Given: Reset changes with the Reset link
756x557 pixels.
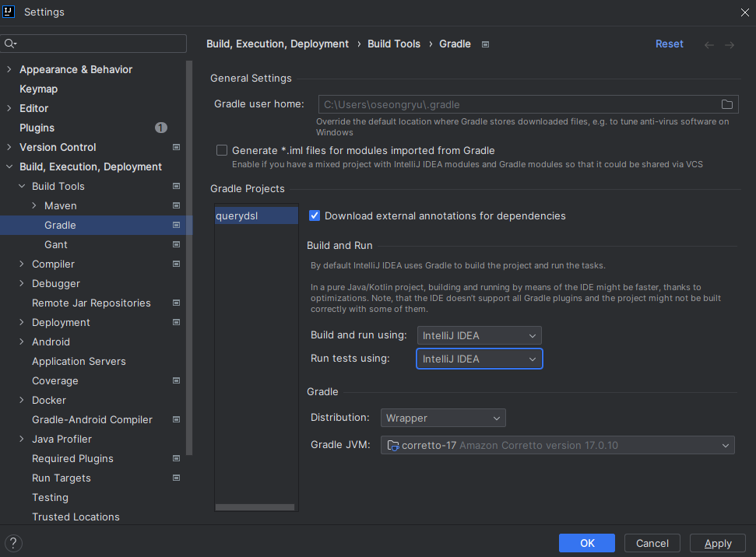Looking at the screenshot, I should coord(670,44).
